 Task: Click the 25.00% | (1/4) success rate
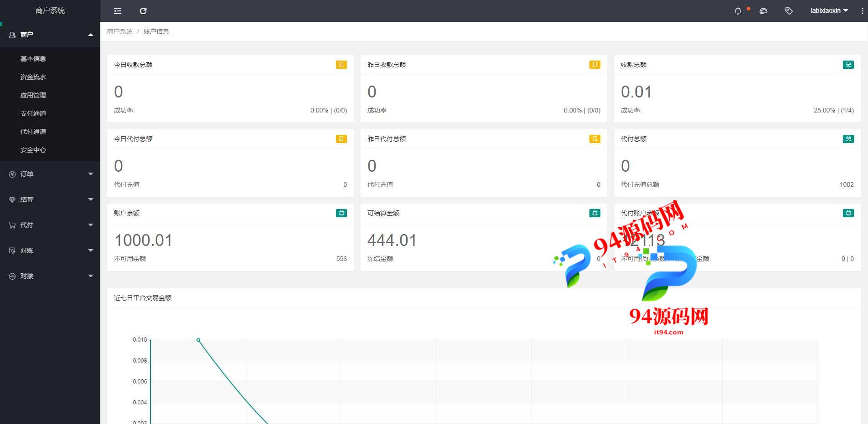coord(834,110)
